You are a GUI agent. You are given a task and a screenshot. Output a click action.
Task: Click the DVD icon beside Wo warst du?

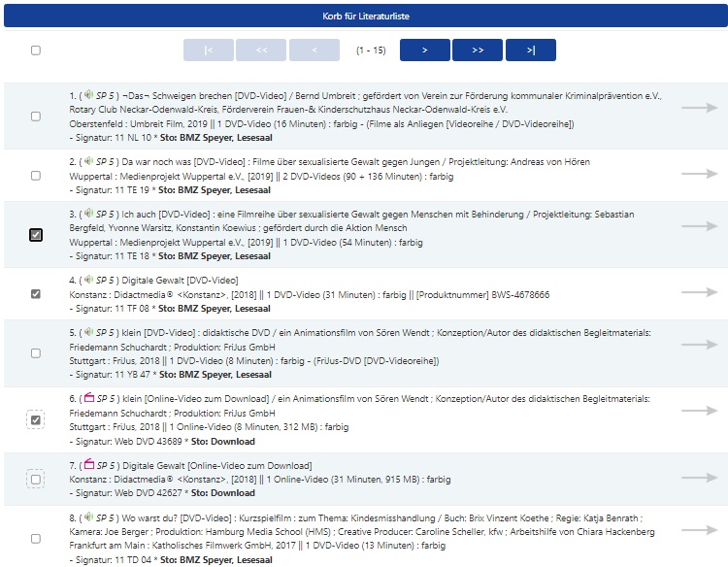coord(88,517)
